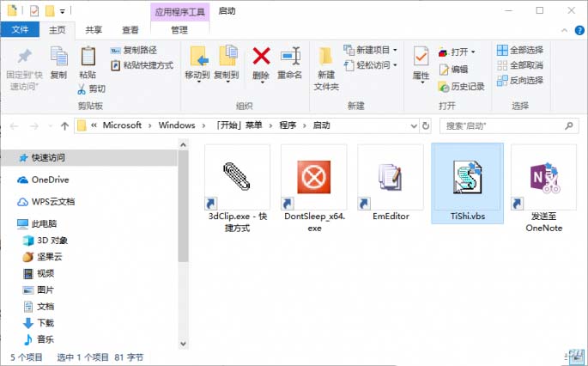Open the 新建项目 dropdown
Screen dimensions: 588x366
(x=371, y=50)
